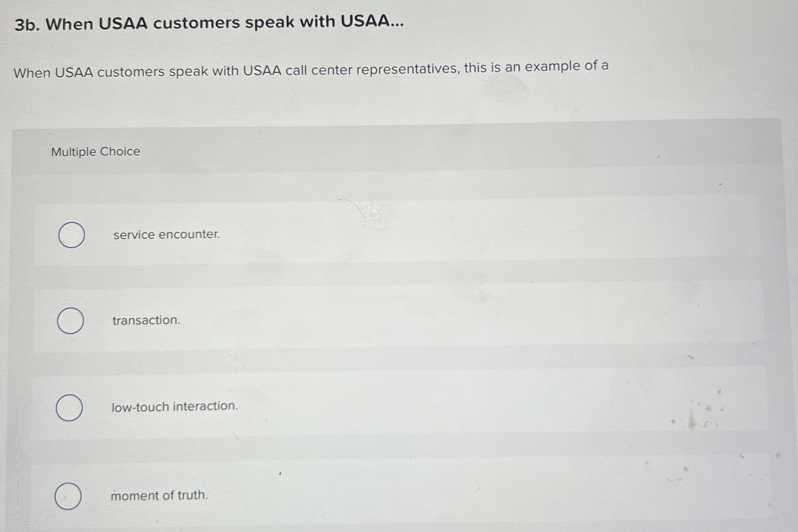The width and height of the screenshot is (798, 532).
Task: Click the text label low-touch interaction
Action: pyautogui.click(x=174, y=406)
